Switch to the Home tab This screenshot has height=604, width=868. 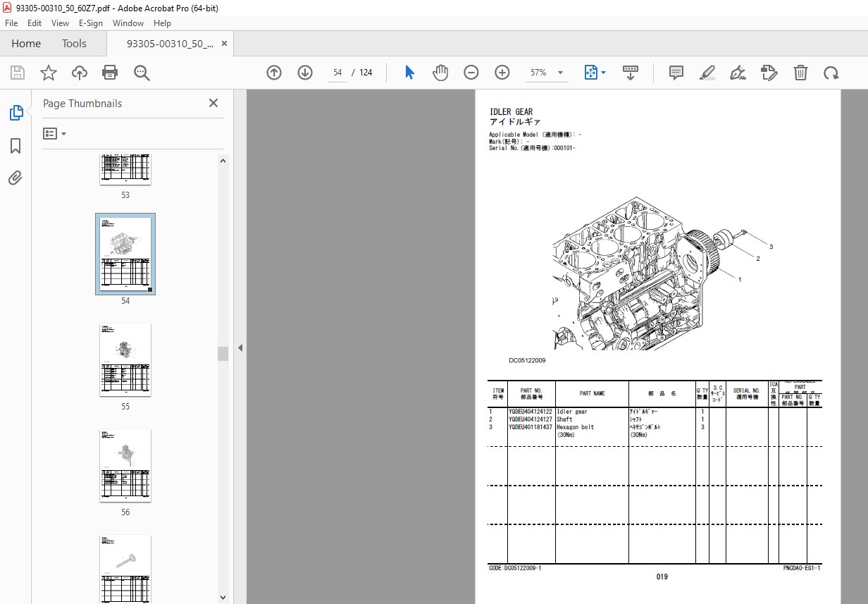26,44
